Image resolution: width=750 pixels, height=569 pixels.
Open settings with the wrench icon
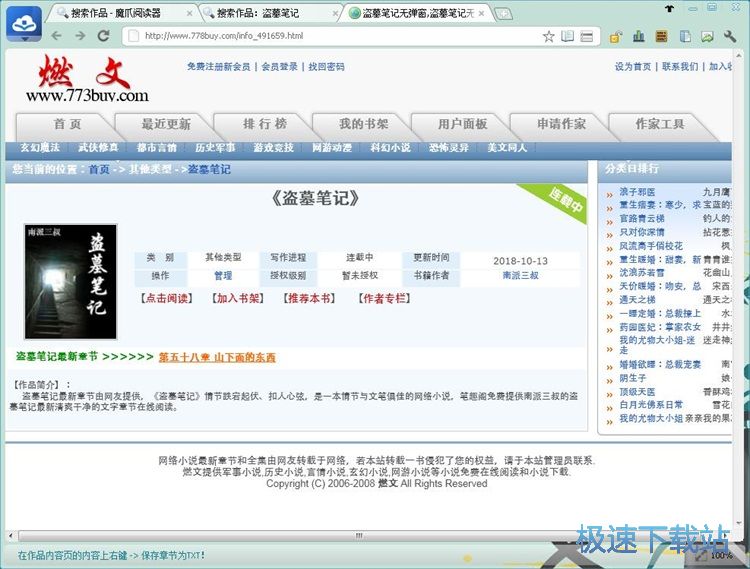[x=730, y=36]
